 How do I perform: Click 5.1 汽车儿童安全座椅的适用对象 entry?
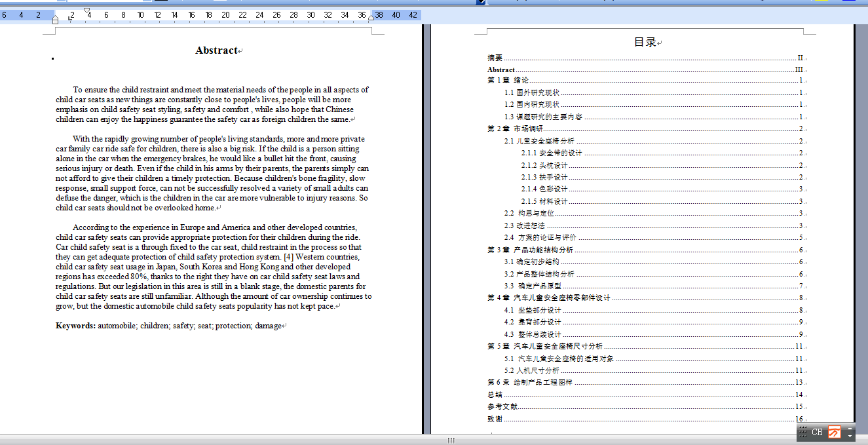[x=655, y=358]
